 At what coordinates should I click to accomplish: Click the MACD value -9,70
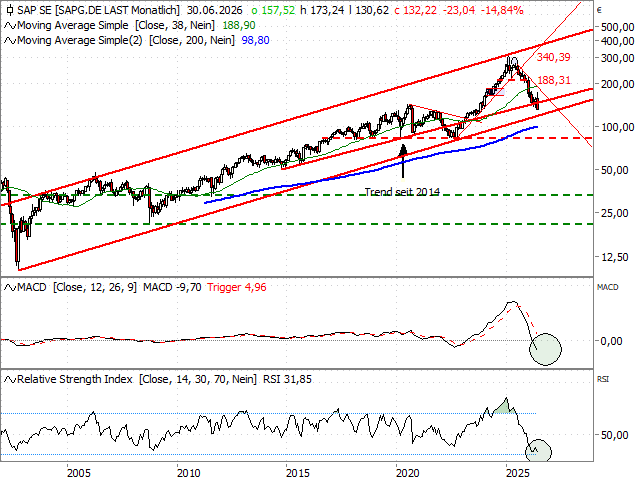(x=189, y=288)
